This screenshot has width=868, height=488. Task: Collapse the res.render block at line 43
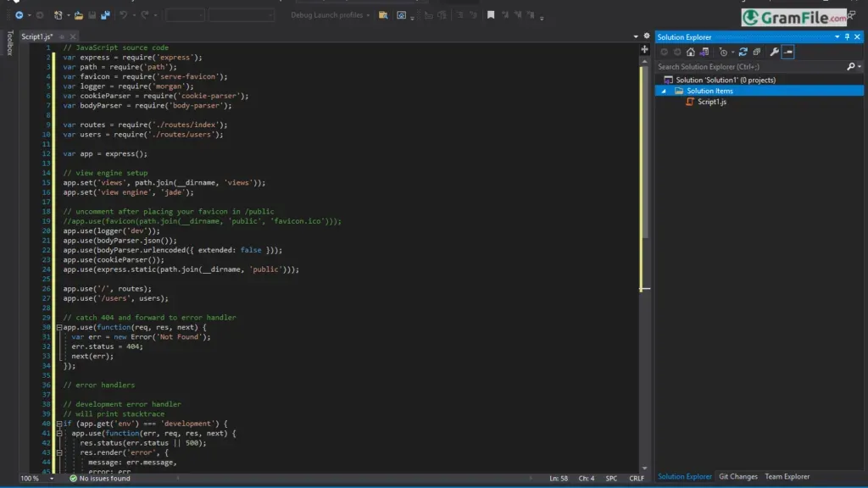(x=59, y=452)
